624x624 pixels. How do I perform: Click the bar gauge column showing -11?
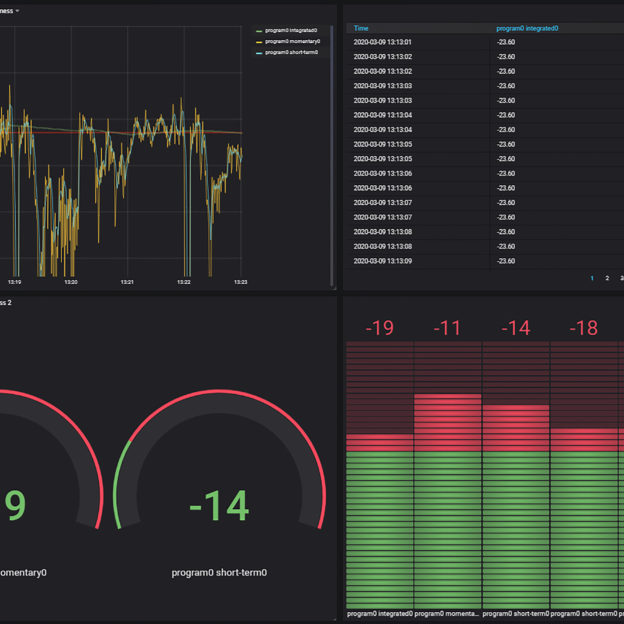(448, 474)
